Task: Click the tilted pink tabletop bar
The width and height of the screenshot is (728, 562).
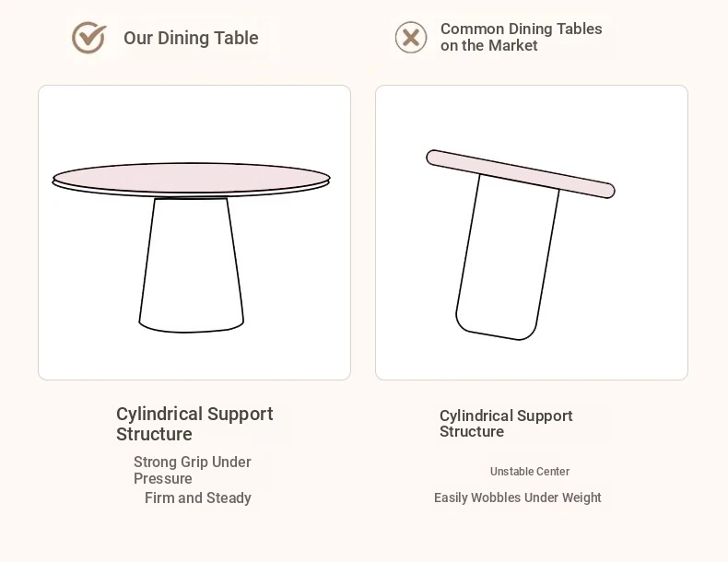Action: pos(521,174)
